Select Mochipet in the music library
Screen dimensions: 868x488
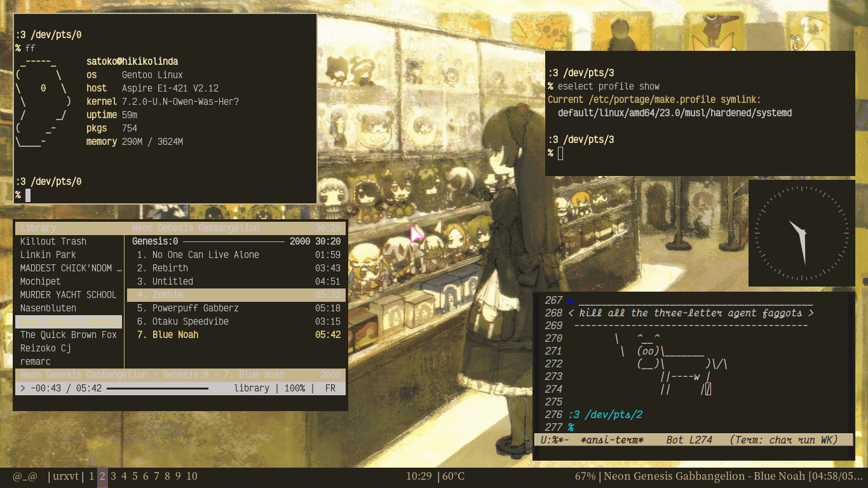(x=41, y=281)
